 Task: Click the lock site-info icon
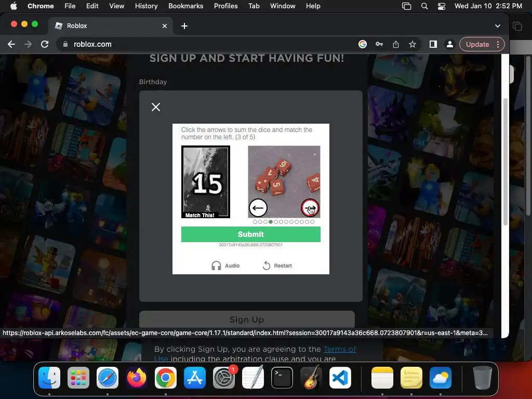(x=65, y=45)
